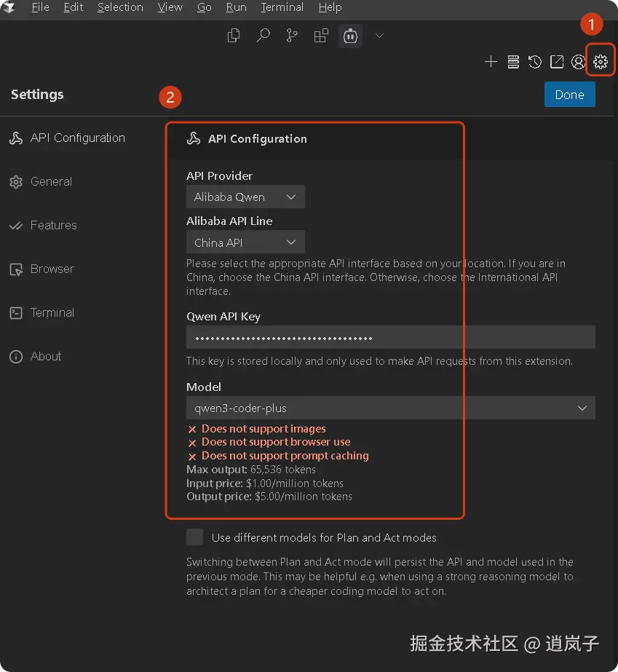
Task: Open the Terminal menu in menu bar
Action: 282,7
